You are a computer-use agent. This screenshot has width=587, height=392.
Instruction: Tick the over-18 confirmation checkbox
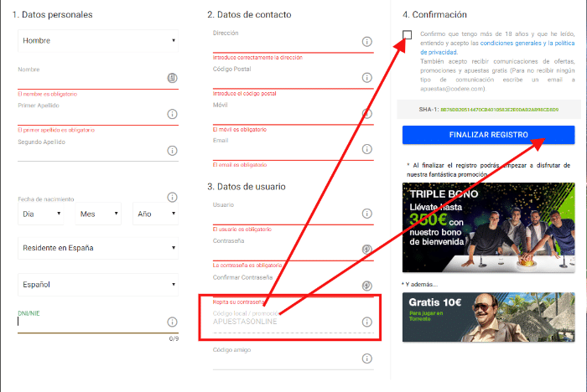tap(408, 35)
